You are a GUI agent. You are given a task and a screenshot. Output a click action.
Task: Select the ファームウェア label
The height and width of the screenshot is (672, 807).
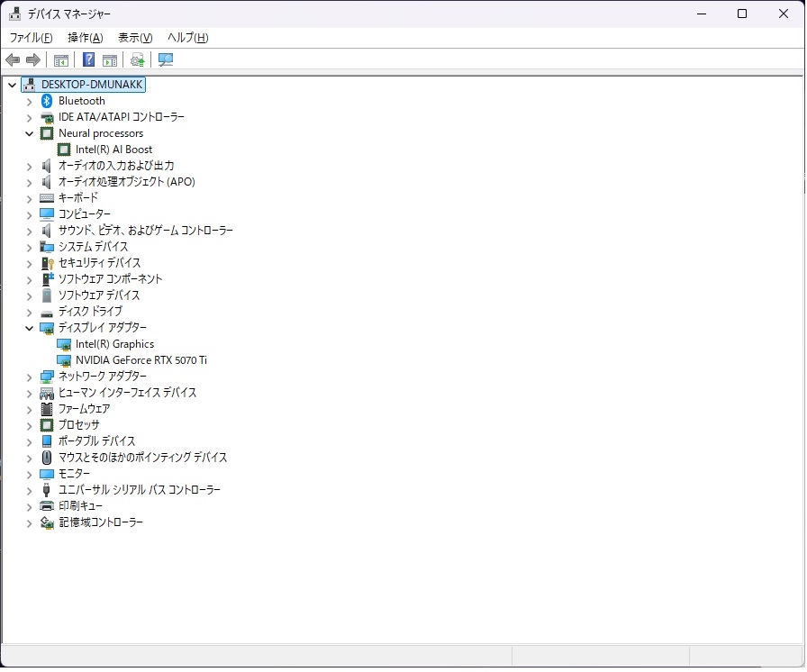pos(84,409)
